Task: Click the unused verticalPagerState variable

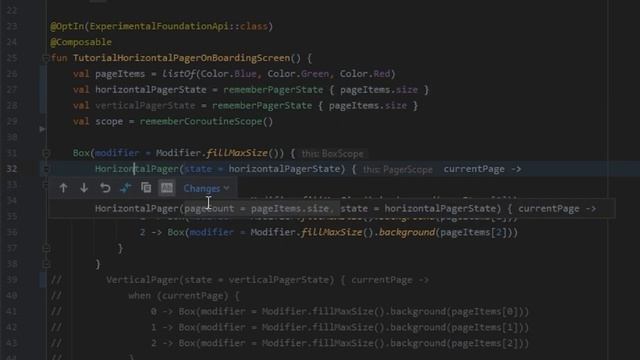Action: pos(145,106)
